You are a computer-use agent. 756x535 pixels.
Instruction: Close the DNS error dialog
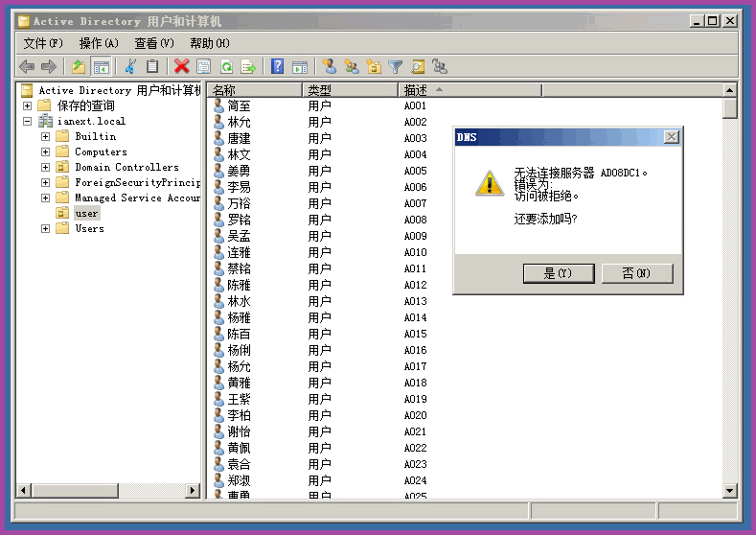[x=671, y=137]
